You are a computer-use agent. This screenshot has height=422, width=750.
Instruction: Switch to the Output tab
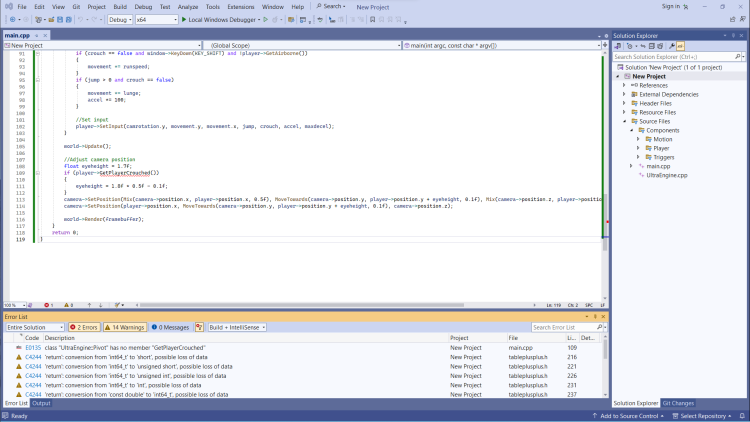click(41, 403)
